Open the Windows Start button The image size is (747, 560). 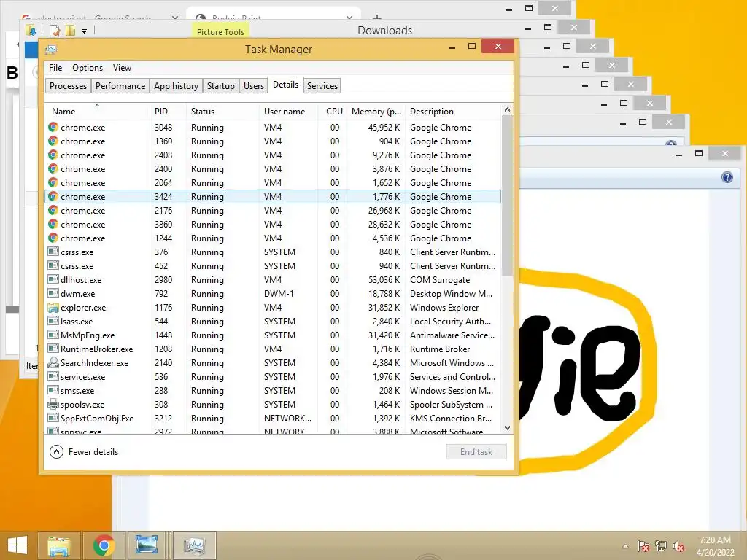pyautogui.click(x=18, y=545)
